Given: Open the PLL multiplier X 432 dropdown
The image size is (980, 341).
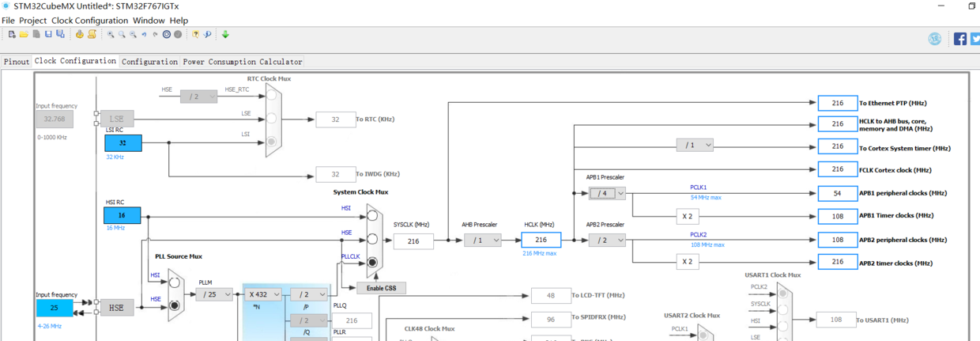Looking at the screenshot, I should click(x=263, y=294).
